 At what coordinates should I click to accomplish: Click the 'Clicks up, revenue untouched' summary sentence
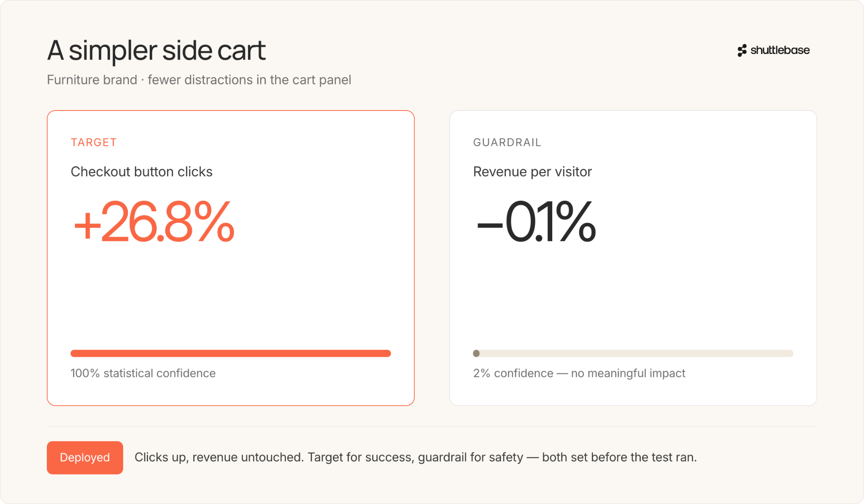[x=416, y=457]
